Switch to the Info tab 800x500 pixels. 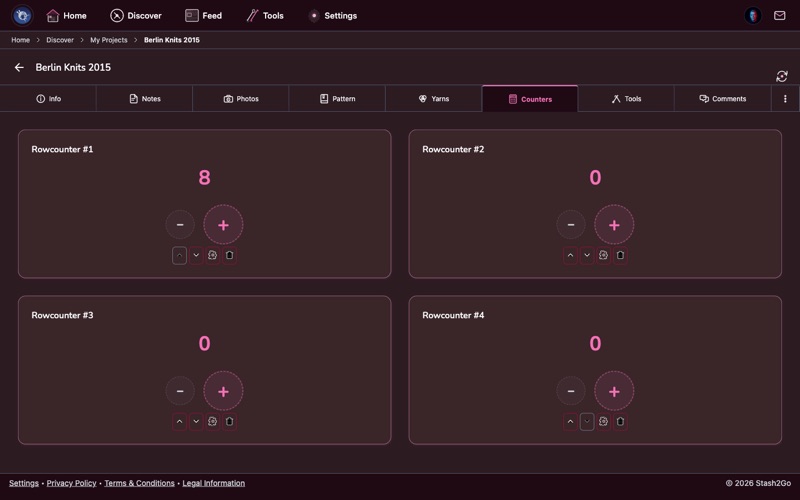click(48, 98)
